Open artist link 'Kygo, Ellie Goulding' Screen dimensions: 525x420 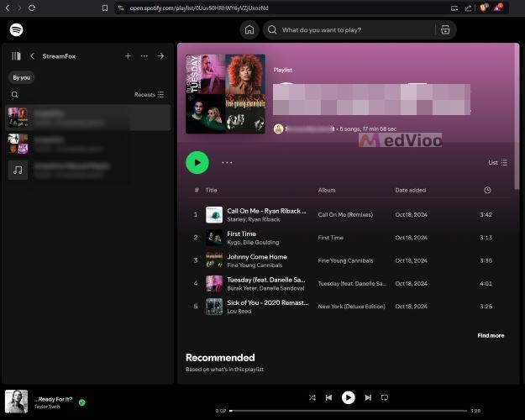pos(253,243)
